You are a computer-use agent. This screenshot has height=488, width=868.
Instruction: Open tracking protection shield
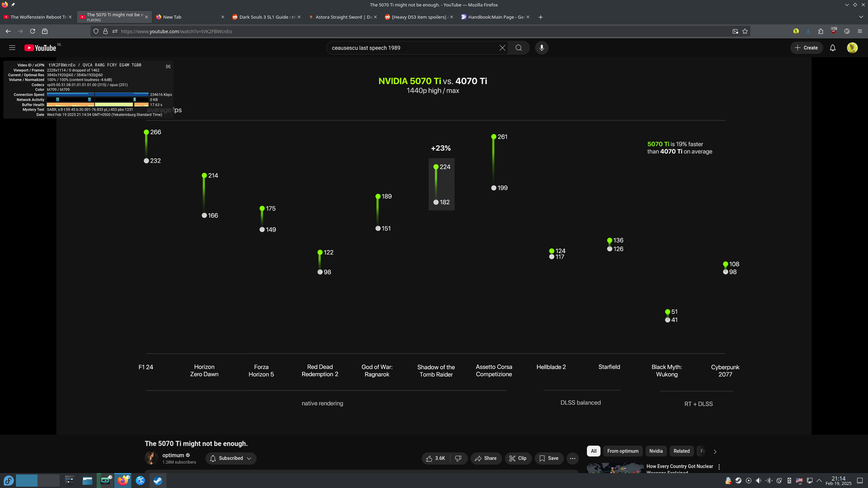tap(96, 31)
